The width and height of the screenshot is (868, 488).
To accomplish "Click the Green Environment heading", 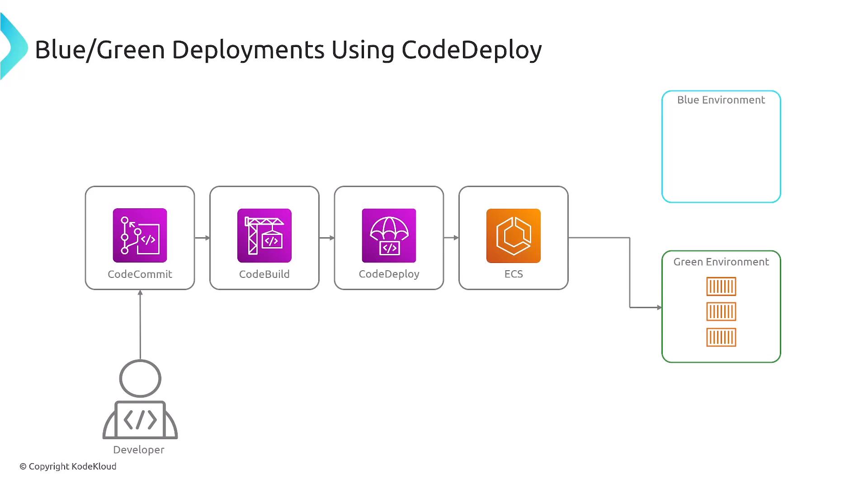I will 721,262.
